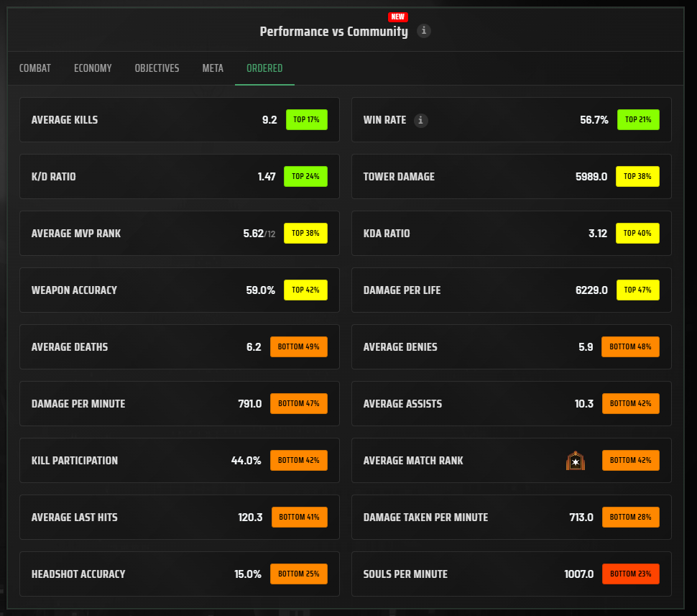Screen dimensions: 697x616
Task: Click the Damage Taken BOTTOM 28% badge
Action: coord(630,518)
